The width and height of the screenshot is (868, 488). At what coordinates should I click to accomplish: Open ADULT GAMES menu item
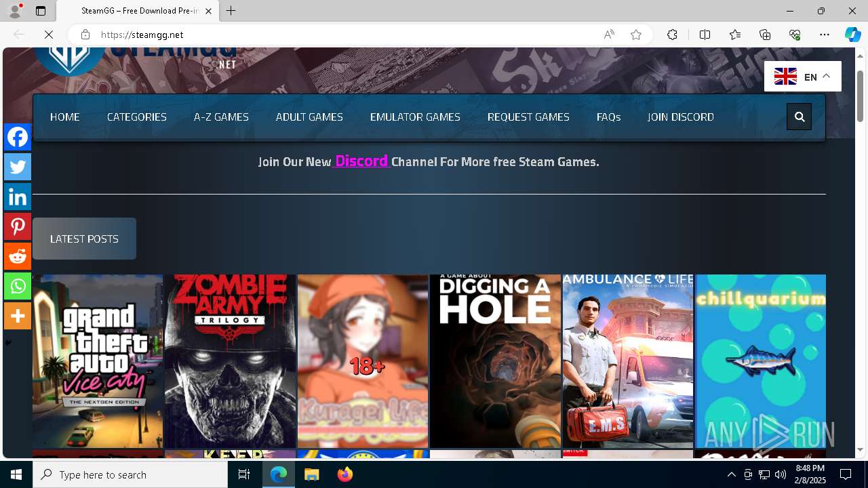[x=309, y=117]
